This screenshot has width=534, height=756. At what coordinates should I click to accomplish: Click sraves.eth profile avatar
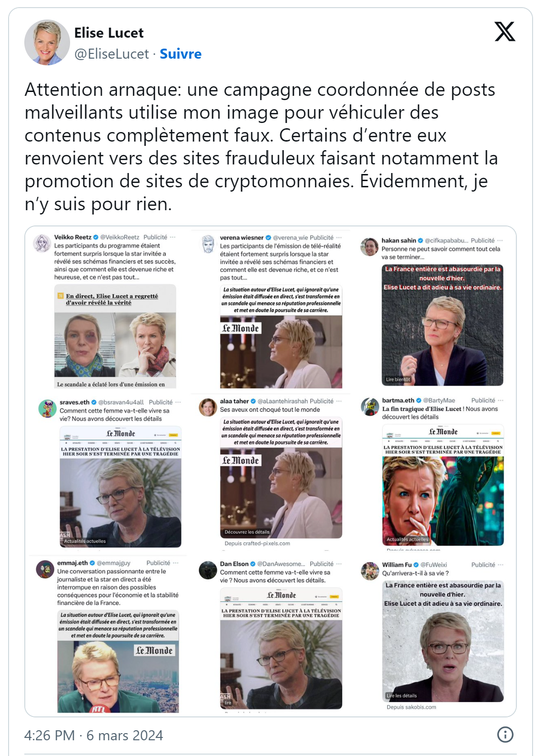tap(47, 409)
